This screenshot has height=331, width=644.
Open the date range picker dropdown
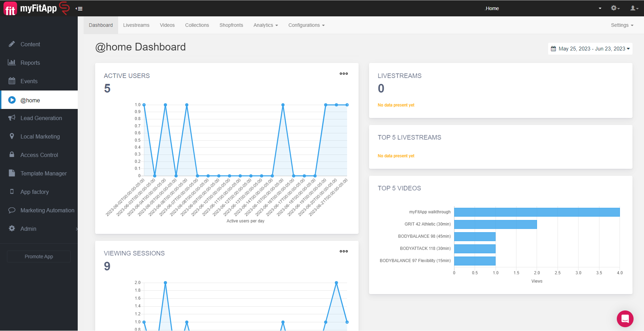point(590,49)
